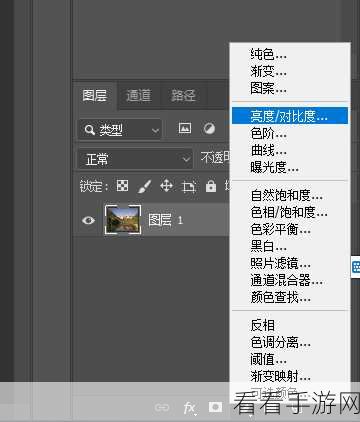Switch to the 通道 tab
Viewport: 360px width, 422px height.
coord(138,96)
